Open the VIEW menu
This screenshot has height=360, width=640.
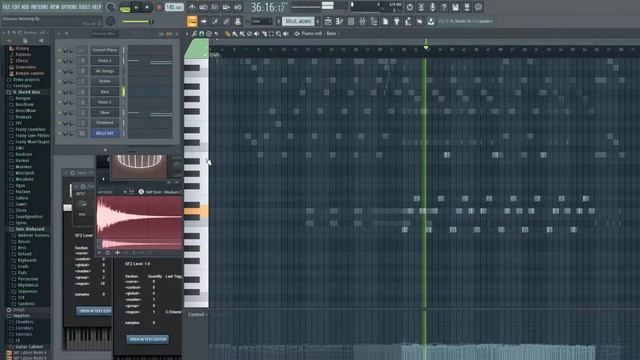tap(55, 7)
